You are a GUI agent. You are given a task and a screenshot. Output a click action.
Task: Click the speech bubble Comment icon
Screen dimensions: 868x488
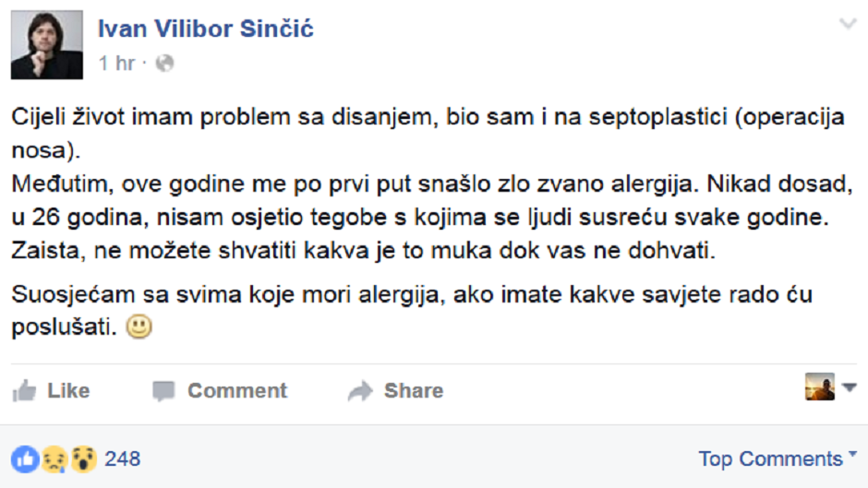[x=163, y=391]
